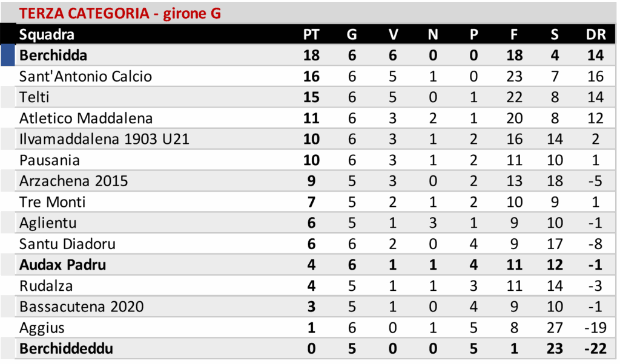Click on the Telti team cell

35,97
